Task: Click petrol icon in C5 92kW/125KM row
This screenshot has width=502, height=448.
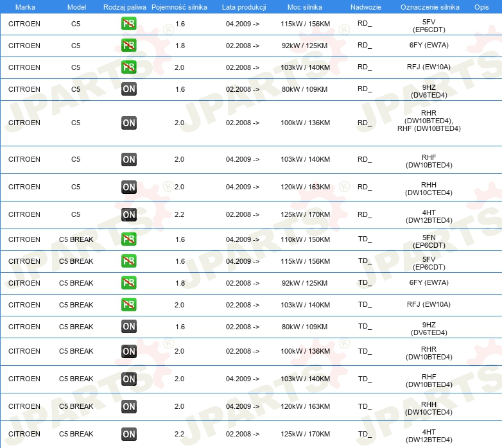Action: (128, 46)
